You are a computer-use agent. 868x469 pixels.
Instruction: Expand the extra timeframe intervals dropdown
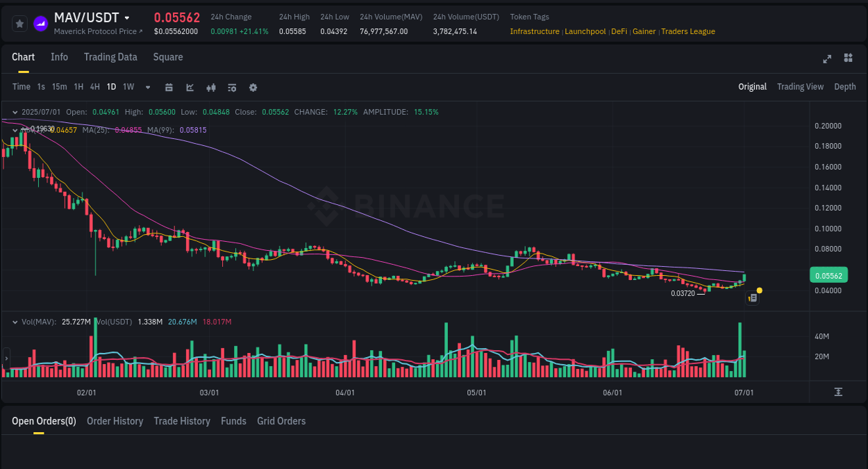tap(147, 87)
